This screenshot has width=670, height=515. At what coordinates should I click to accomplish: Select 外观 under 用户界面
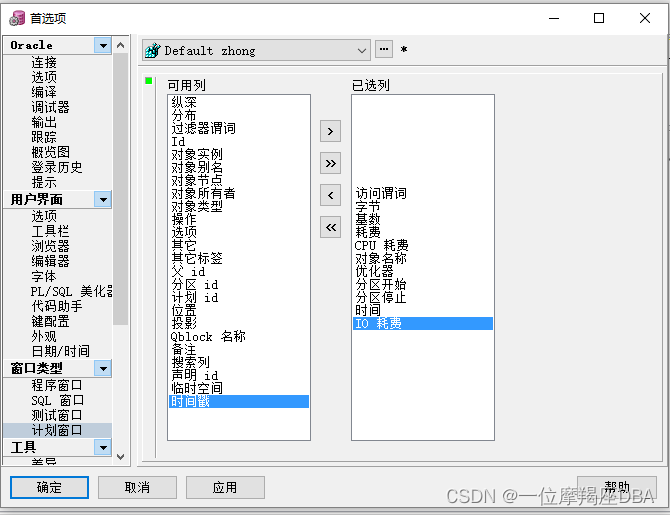pyautogui.click(x=44, y=336)
